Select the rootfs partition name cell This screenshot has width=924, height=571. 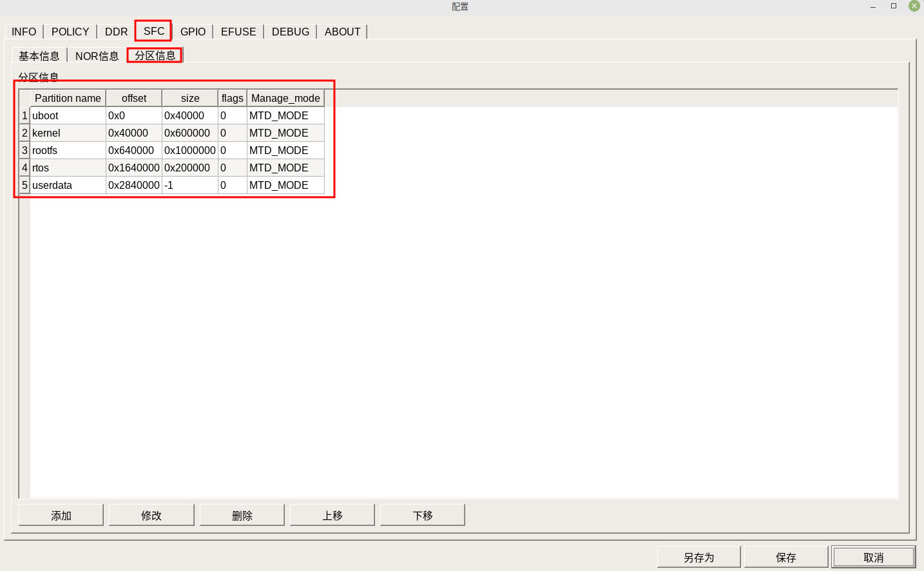pyautogui.click(x=68, y=150)
